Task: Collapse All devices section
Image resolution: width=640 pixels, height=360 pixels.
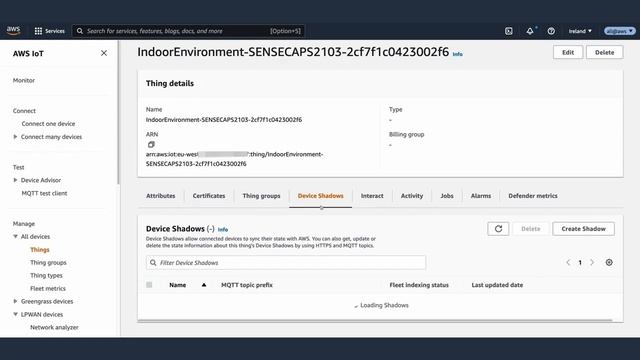Action: click(x=16, y=236)
